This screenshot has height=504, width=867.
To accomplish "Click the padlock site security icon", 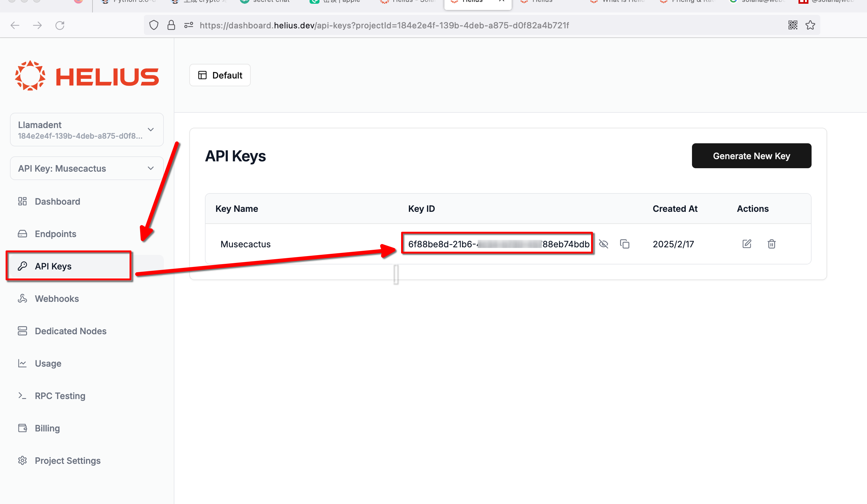I will (171, 25).
